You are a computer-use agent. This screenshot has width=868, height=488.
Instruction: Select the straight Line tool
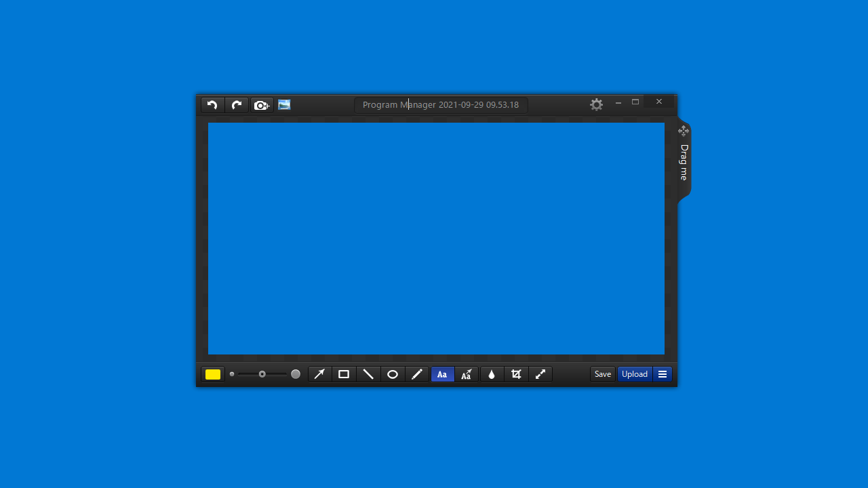pos(368,374)
